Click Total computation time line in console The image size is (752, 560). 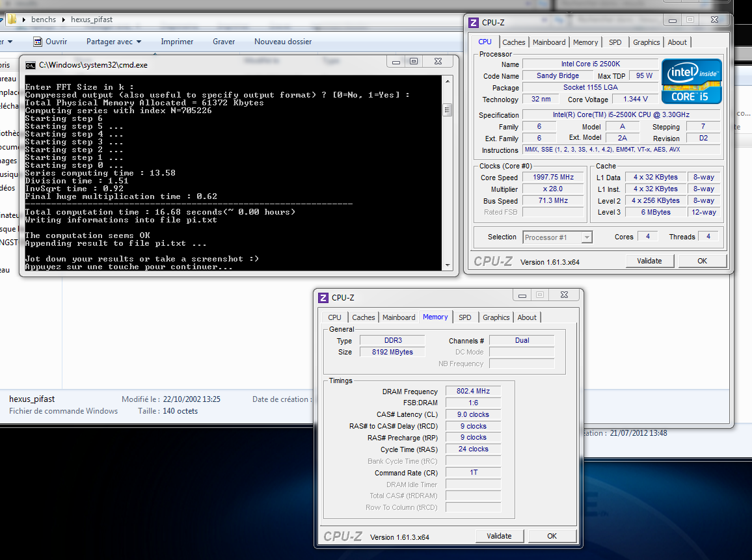(160, 212)
